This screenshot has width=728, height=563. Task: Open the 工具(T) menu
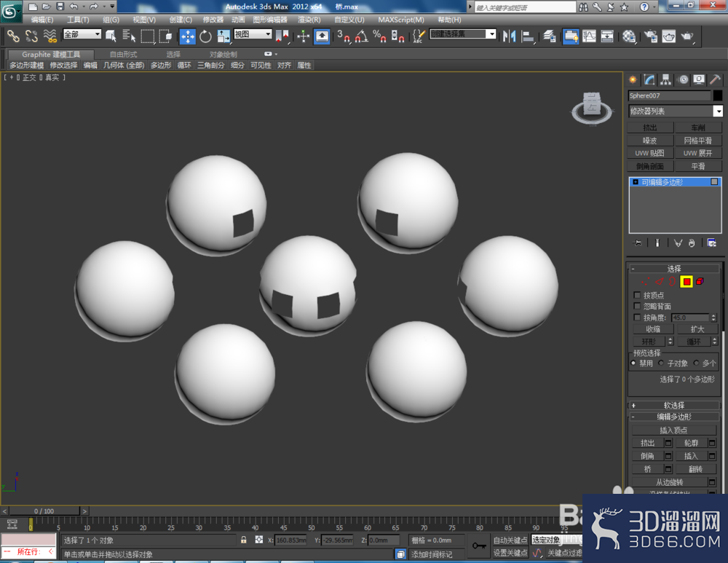pyautogui.click(x=78, y=20)
